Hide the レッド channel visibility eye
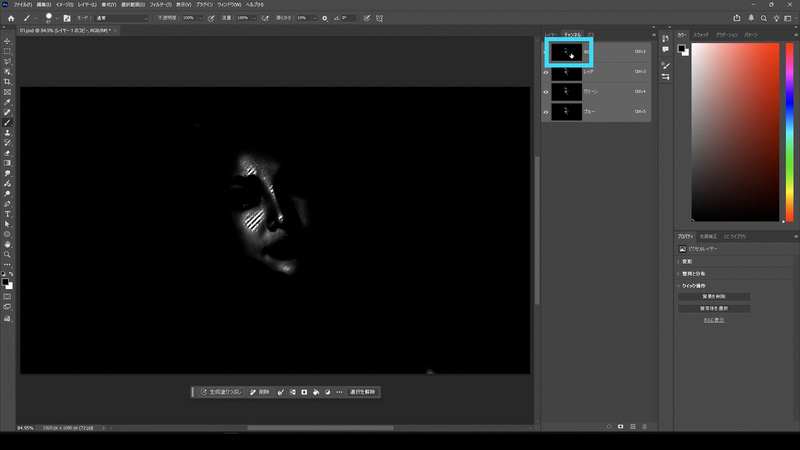Screen dimensions: 800x450 546,72
